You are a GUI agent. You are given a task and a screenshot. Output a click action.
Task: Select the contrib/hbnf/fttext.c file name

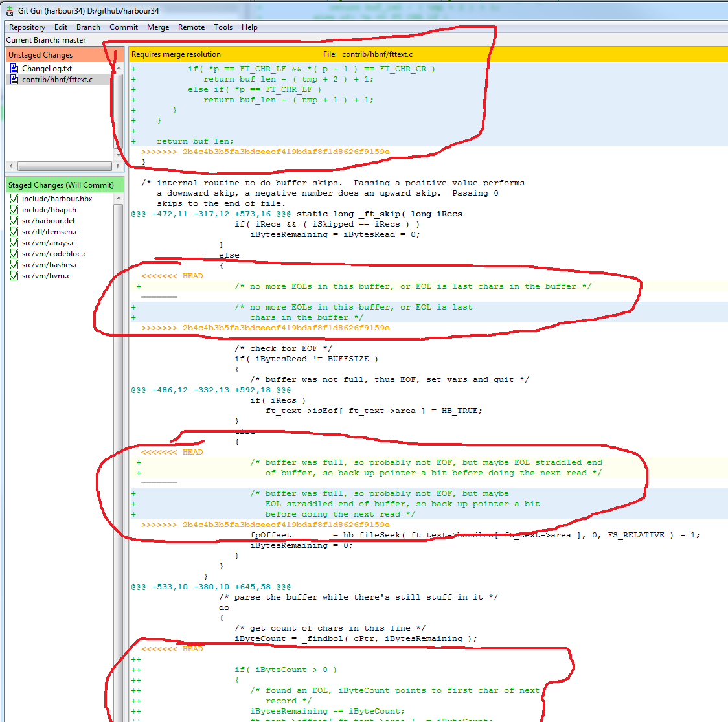(57, 80)
